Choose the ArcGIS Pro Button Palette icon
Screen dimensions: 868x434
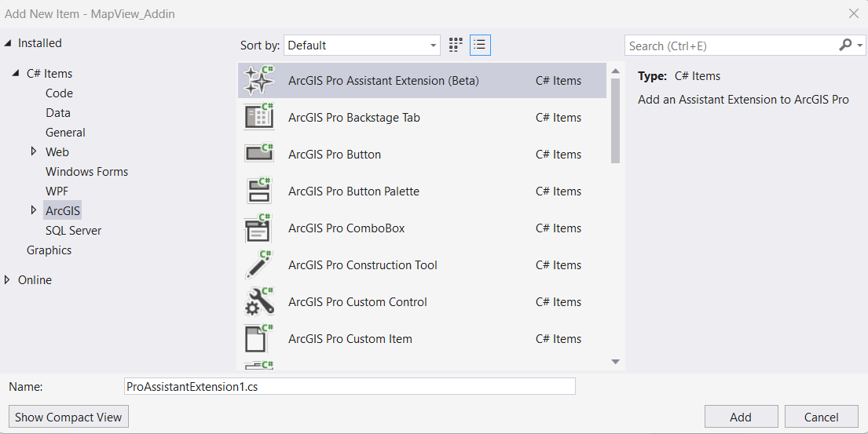(259, 191)
